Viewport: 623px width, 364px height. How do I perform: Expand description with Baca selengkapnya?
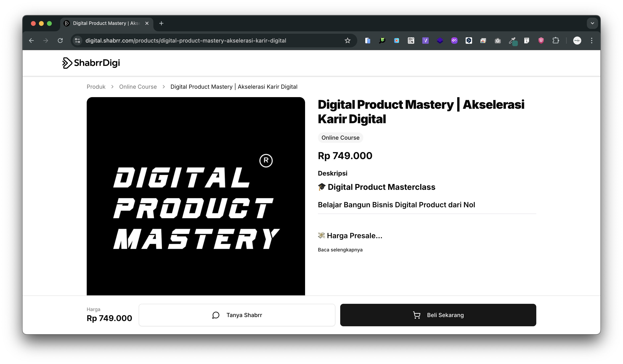340,250
